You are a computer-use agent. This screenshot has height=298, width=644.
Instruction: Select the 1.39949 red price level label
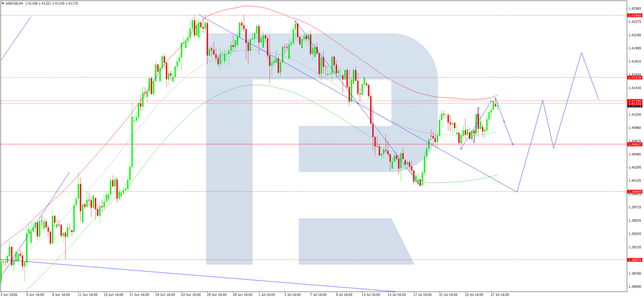(635, 192)
